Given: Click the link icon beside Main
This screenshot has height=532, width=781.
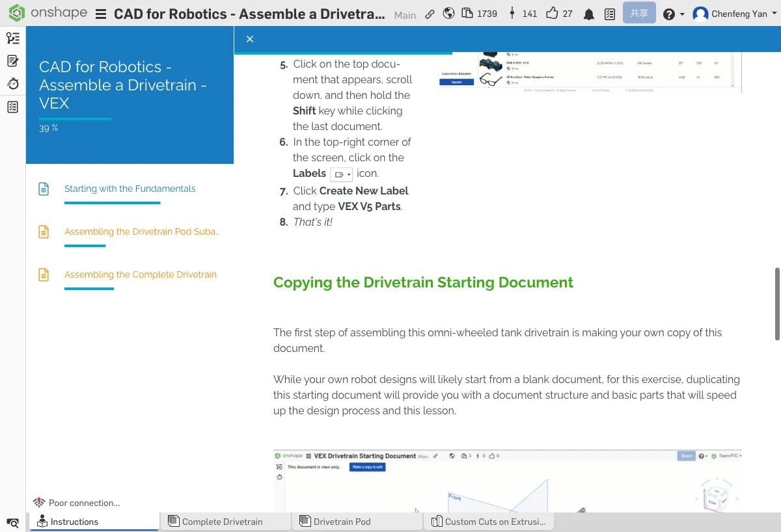Looking at the screenshot, I should 430,14.
